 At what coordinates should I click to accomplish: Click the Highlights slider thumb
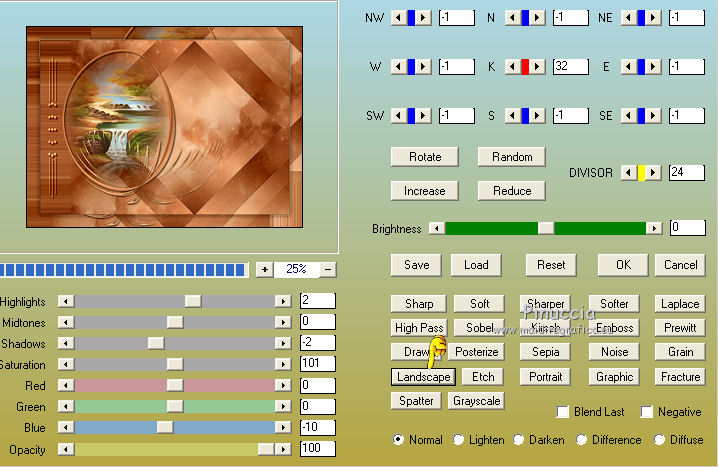[193, 301]
